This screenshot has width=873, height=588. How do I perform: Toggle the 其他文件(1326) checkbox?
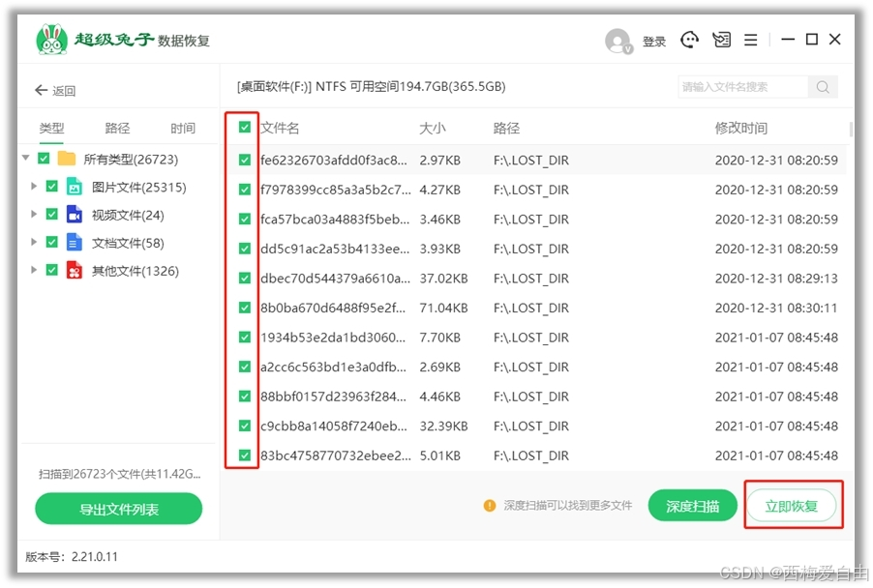click(51, 271)
